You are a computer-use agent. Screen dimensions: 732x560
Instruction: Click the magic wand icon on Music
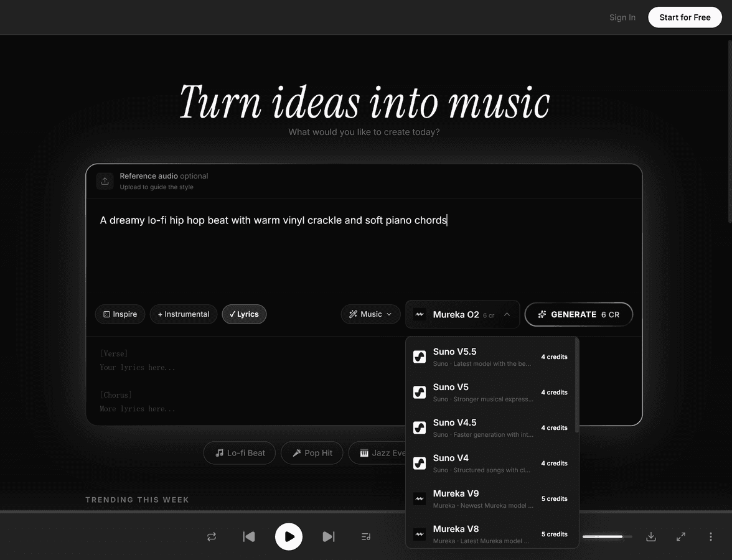click(x=354, y=314)
